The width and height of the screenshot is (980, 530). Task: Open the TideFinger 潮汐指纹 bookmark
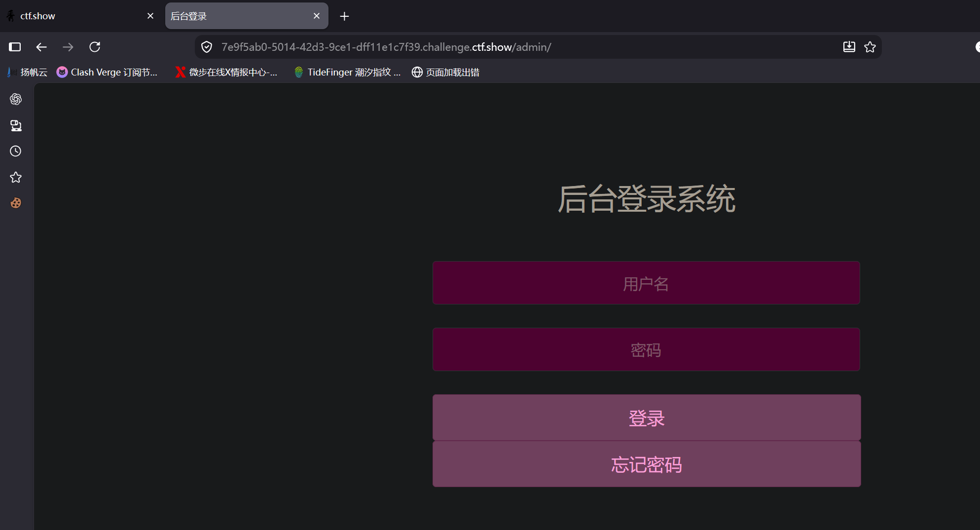pos(347,73)
